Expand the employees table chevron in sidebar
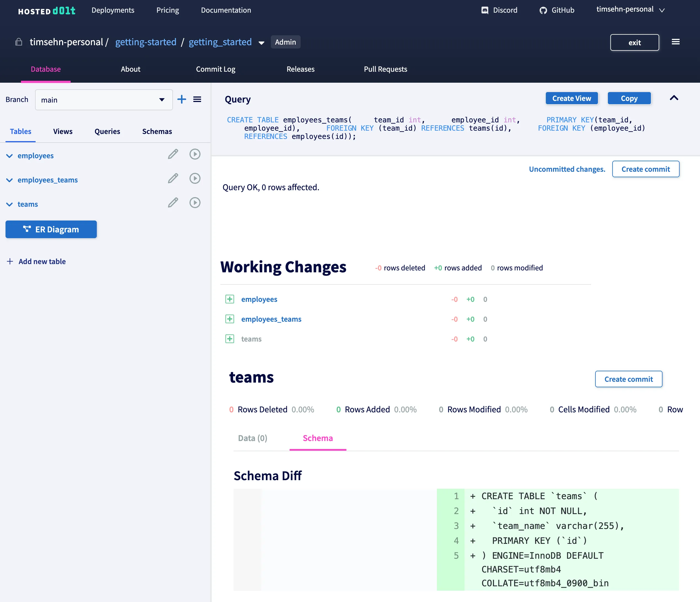This screenshot has height=602, width=700. (9, 156)
